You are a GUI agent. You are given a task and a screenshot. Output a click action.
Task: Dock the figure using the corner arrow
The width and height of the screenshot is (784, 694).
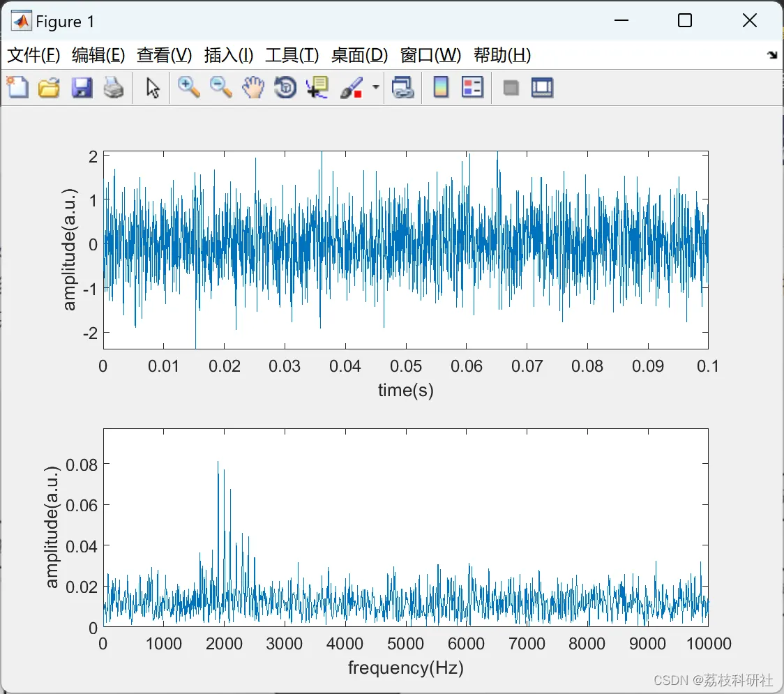[773, 55]
